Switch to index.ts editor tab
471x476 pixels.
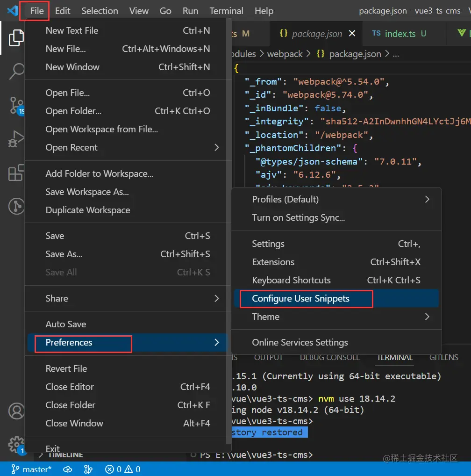pyautogui.click(x=404, y=33)
